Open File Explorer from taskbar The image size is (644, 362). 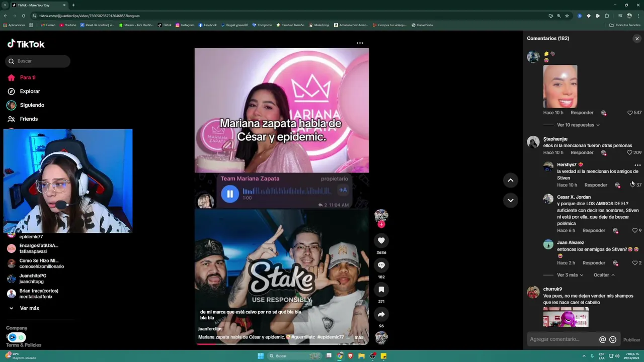point(361,356)
